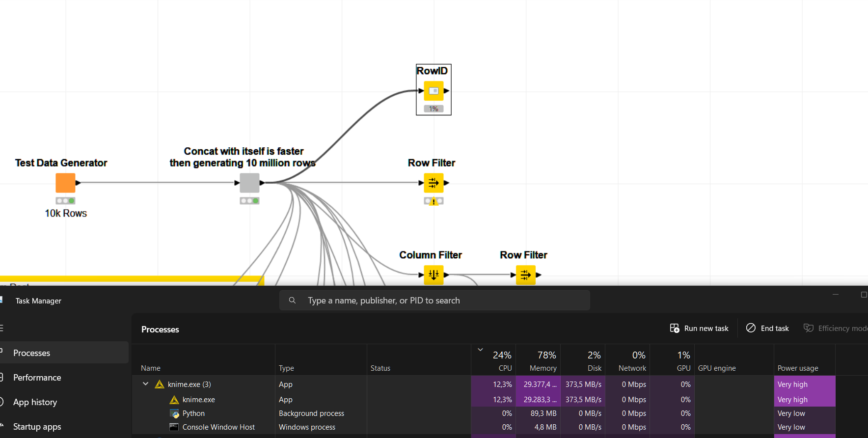868x438 pixels.
Task: Click the End task button
Action: coord(767,328)
